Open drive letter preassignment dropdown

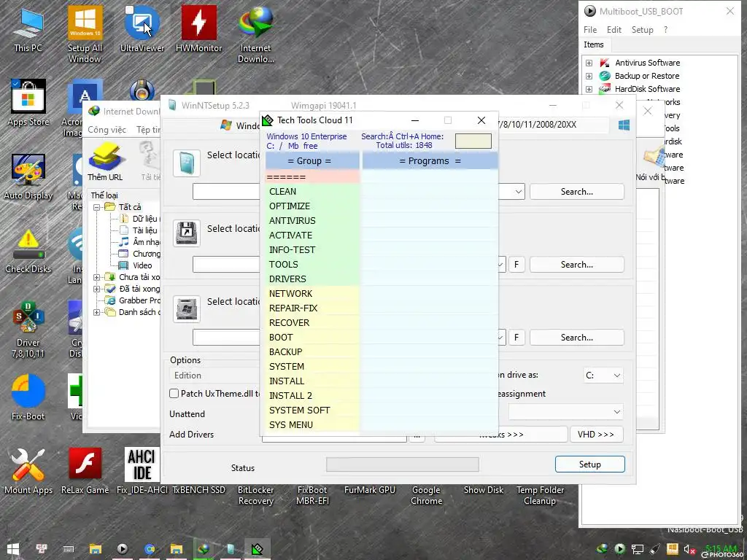(565, 412)
